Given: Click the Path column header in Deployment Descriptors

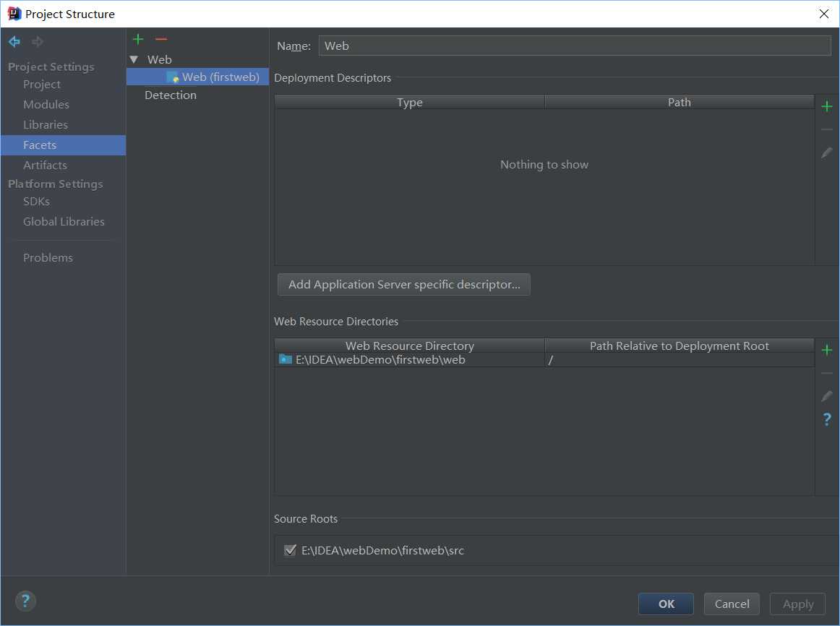Looking at the screenshot, I should click(x=680, y=102).
